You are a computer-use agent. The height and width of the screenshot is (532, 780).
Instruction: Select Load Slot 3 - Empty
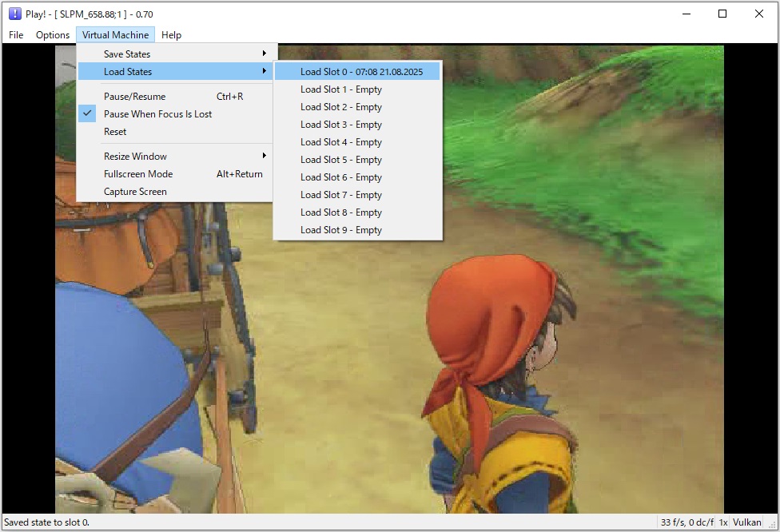358,125
